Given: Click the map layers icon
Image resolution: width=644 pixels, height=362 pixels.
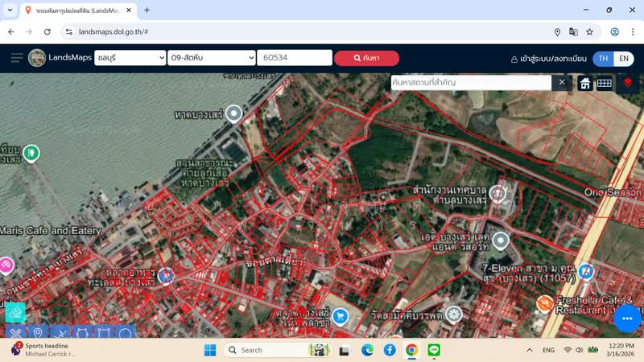Looking at the screenshot, I should click(628, 83).
